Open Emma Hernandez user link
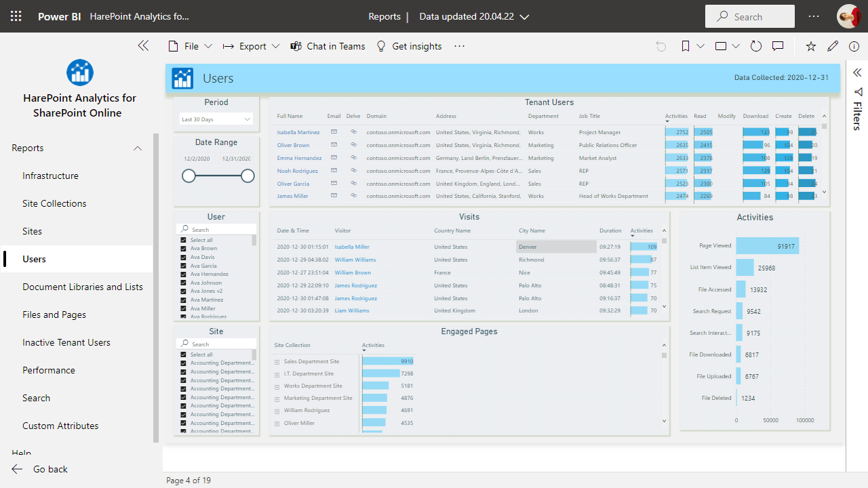The image size is (868, 488). point(299,158)
